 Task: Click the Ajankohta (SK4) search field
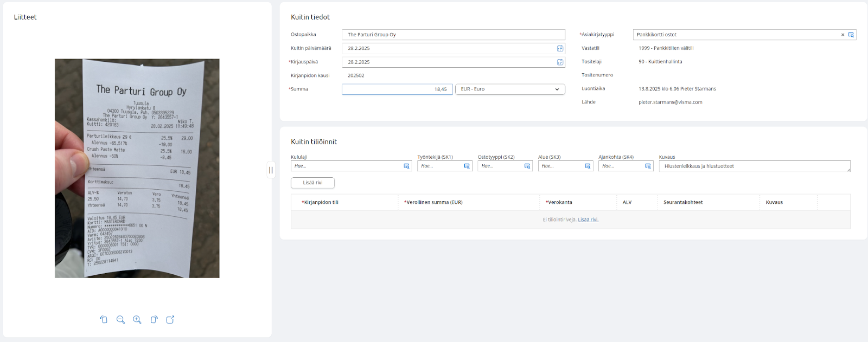tap(621, 166)
